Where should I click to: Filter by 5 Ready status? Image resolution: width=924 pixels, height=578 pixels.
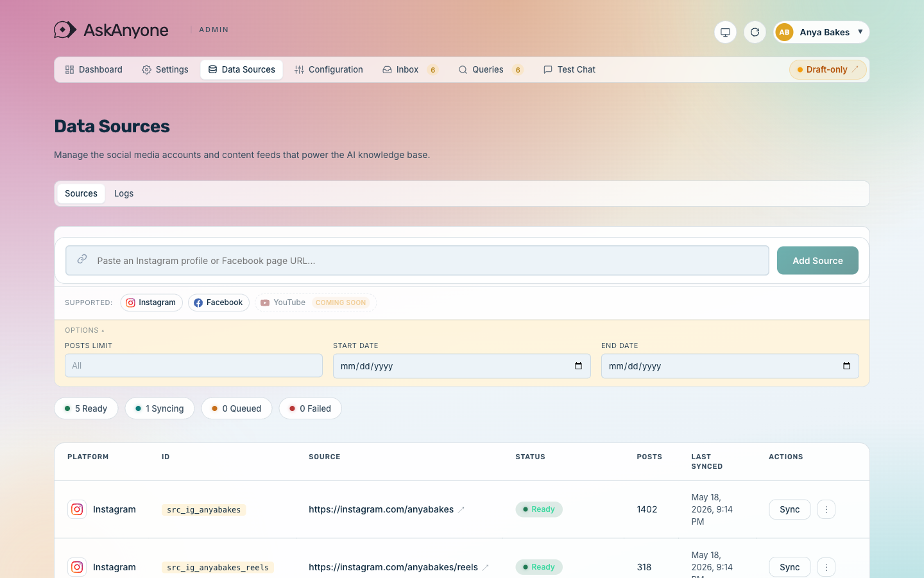pos(86,408)
